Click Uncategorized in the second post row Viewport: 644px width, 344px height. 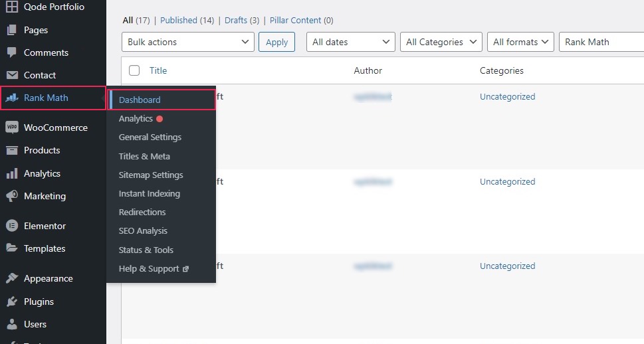point(507,181)
